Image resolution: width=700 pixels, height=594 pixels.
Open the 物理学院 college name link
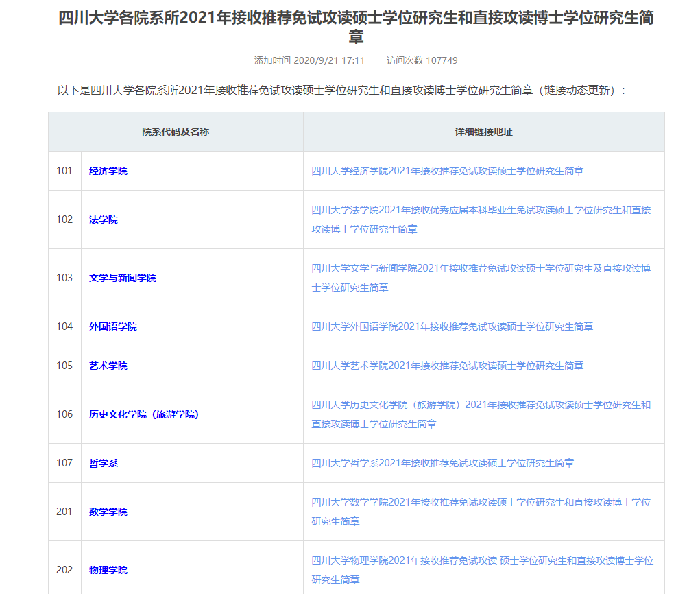point(108,570)
